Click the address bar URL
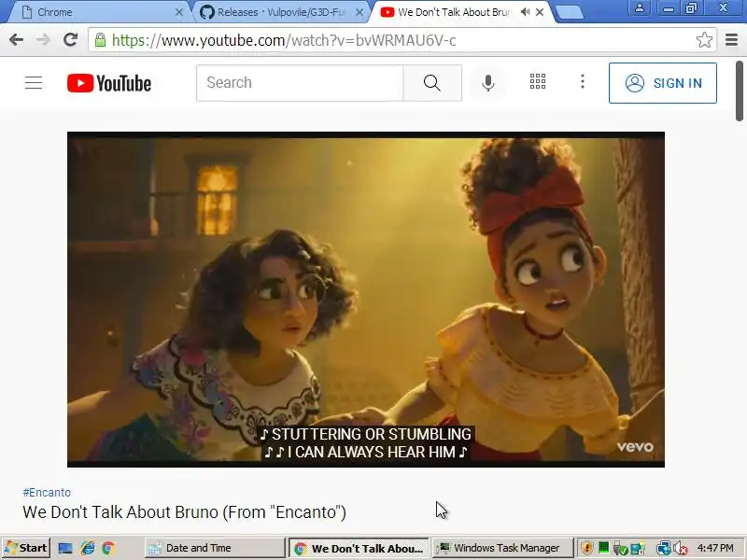Viewport: 747px width, 560px height. [x=285, y=40]
